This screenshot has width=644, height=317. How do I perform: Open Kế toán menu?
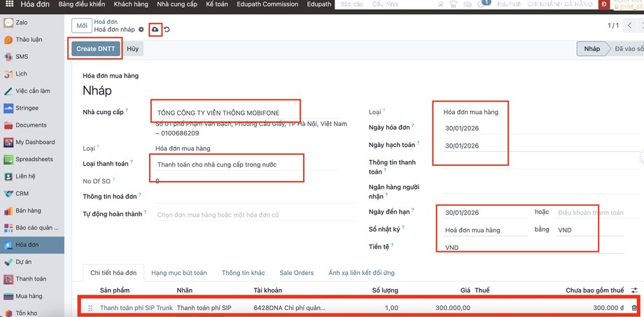(x=217, y=4)
